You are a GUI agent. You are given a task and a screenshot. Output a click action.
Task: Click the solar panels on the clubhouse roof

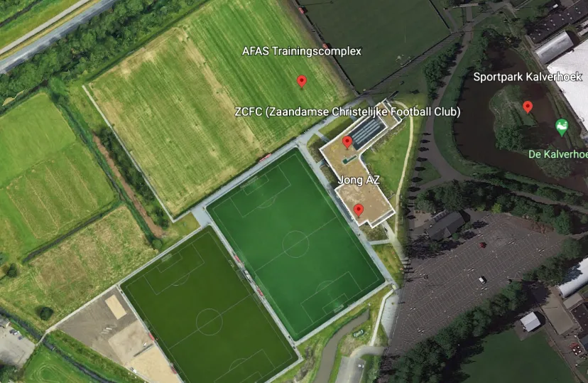(x=367, y=131)
